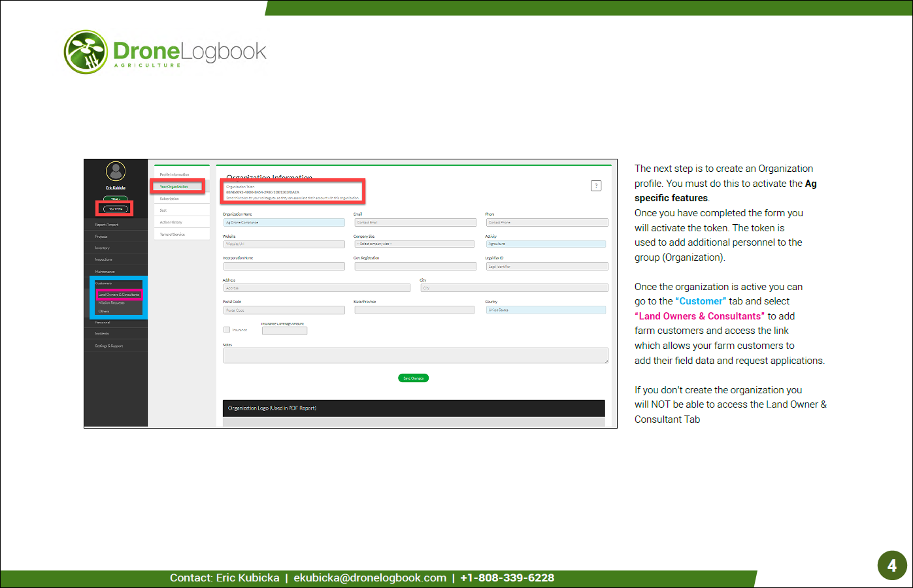The height and width of the screenshot is (588, 913).
Task: Open the Company Size dropdown
Action: tap(414, 244)
